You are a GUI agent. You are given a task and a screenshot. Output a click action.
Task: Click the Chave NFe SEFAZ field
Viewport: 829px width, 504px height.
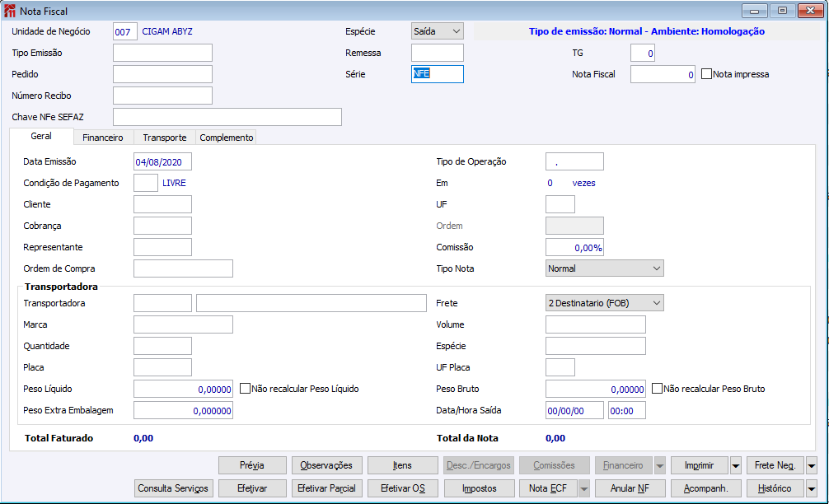pyautogui.click(x=227, y=117)
